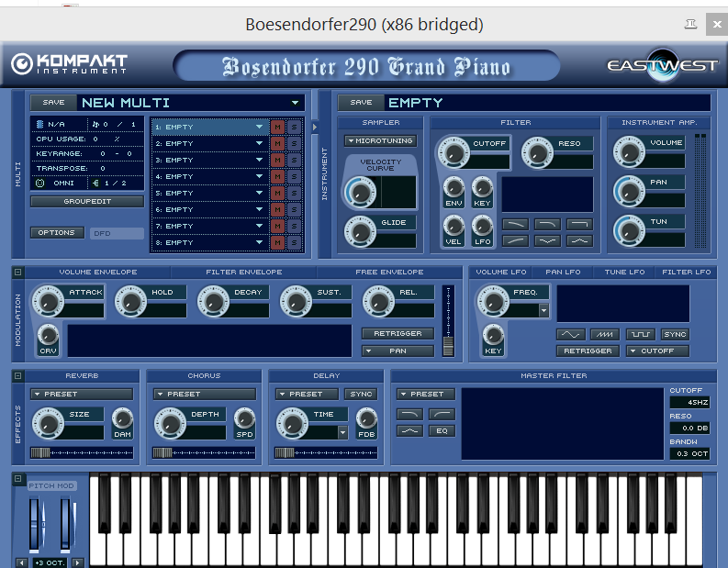Click the pitch wheel

[x=35, y=524]
